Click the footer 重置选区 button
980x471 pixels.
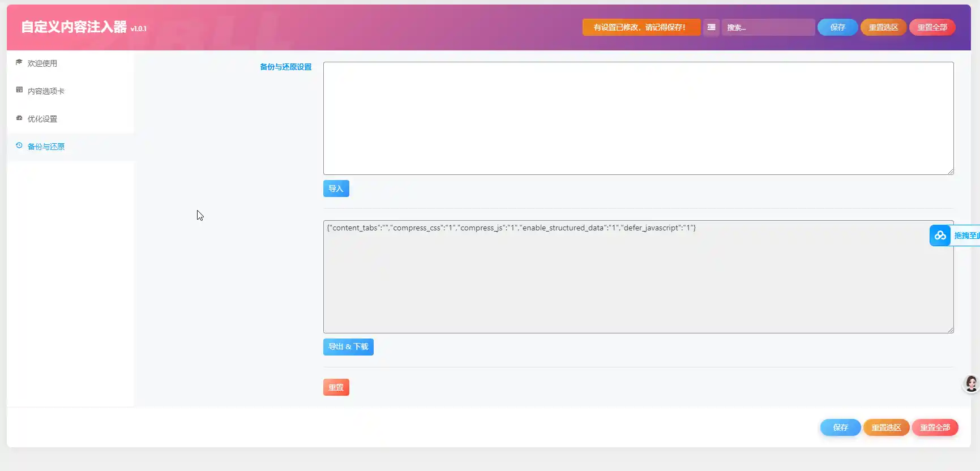(886, 427)
